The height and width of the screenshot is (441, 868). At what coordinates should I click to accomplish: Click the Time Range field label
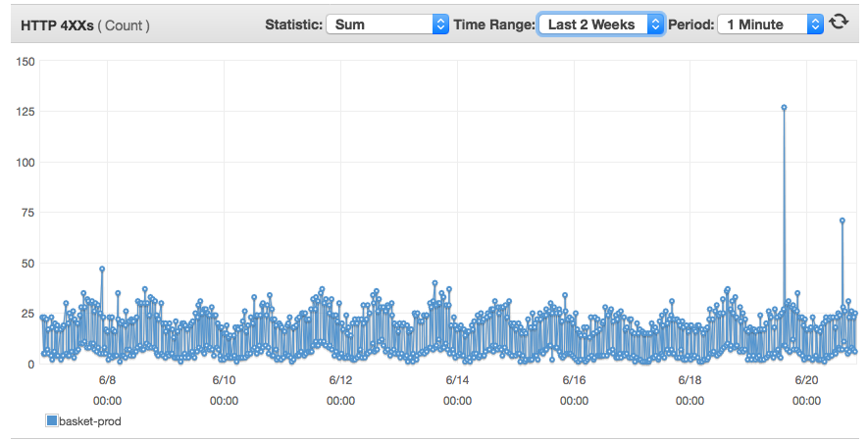493,24
